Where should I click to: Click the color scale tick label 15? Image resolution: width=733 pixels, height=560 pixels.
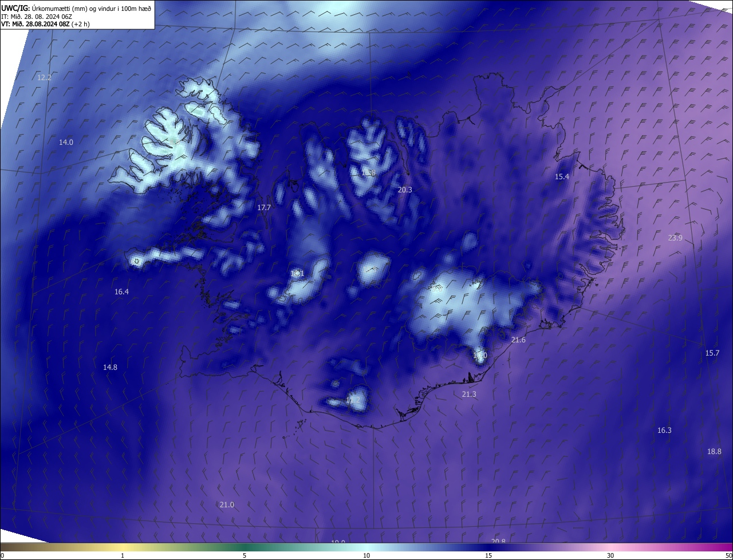pyautogui.click(x=488, y=555)
